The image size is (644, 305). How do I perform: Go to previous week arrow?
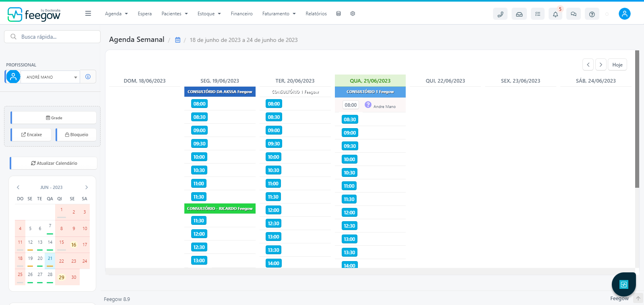588,64
